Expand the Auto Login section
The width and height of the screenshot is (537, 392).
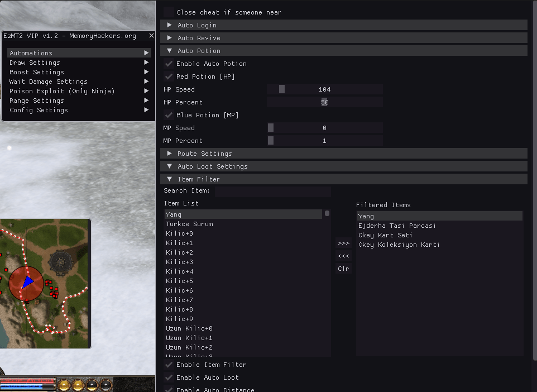pyautogui.click(x=344, y=25)
